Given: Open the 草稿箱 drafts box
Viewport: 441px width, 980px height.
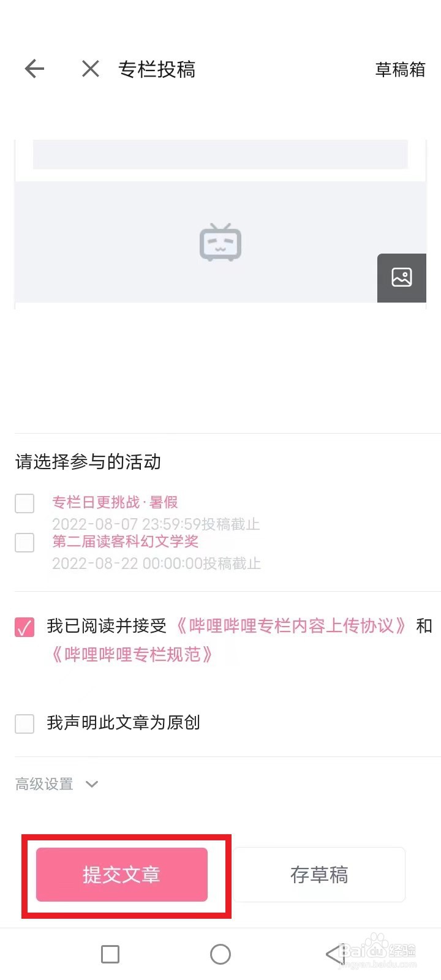Looking at the screenshot, I should click(400, 70).
